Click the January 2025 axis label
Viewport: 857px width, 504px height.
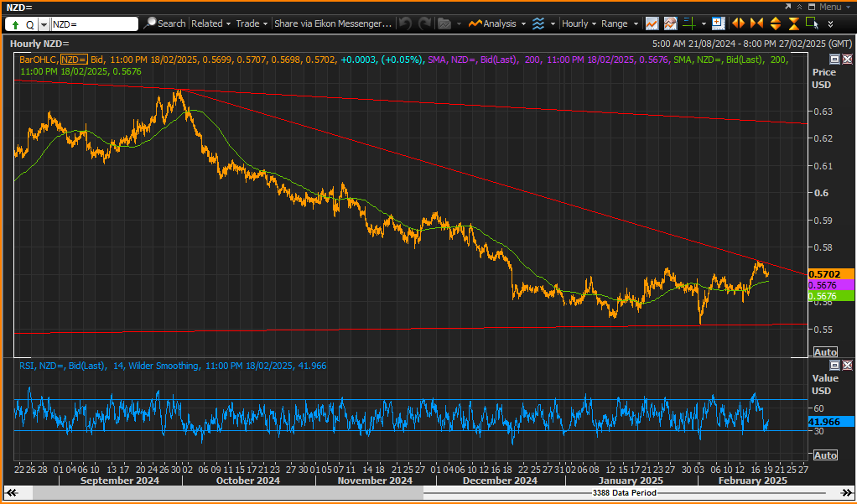point(631,481)
